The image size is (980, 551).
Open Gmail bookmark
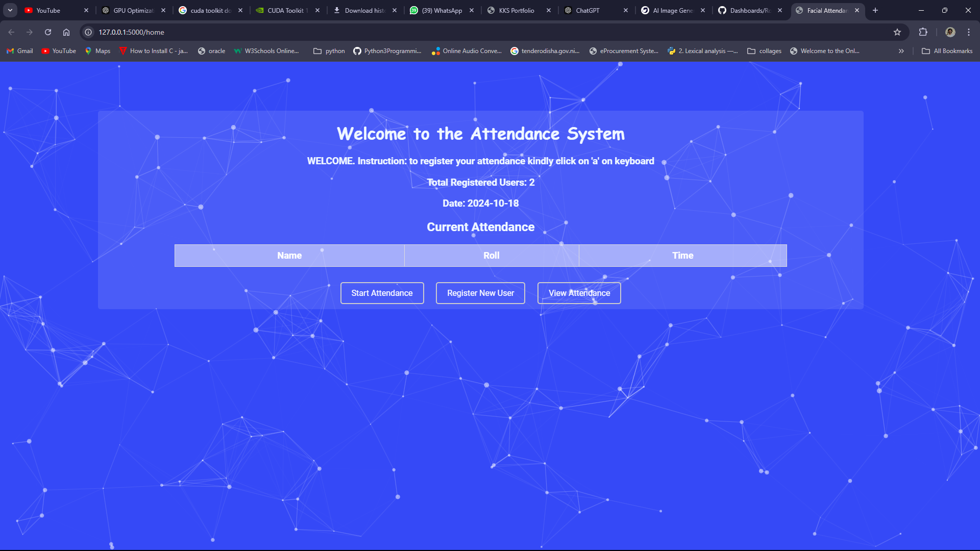20,51
